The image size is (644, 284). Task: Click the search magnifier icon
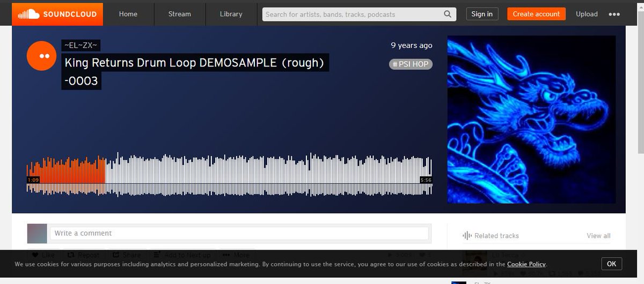coord(448,14)
